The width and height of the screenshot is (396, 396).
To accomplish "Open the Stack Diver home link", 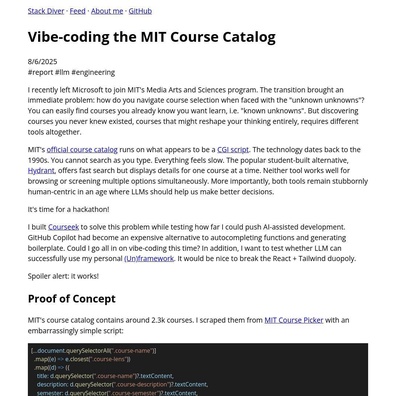I will (x=46, y=11).
